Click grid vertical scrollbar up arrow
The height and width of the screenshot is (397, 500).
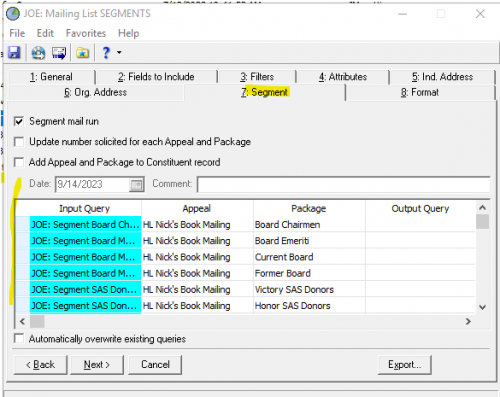pos(482,208)
